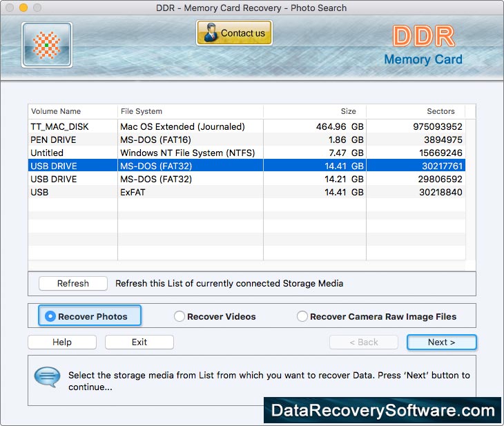Select USB DRIVE with 29806592 sectors

(246, 179)
